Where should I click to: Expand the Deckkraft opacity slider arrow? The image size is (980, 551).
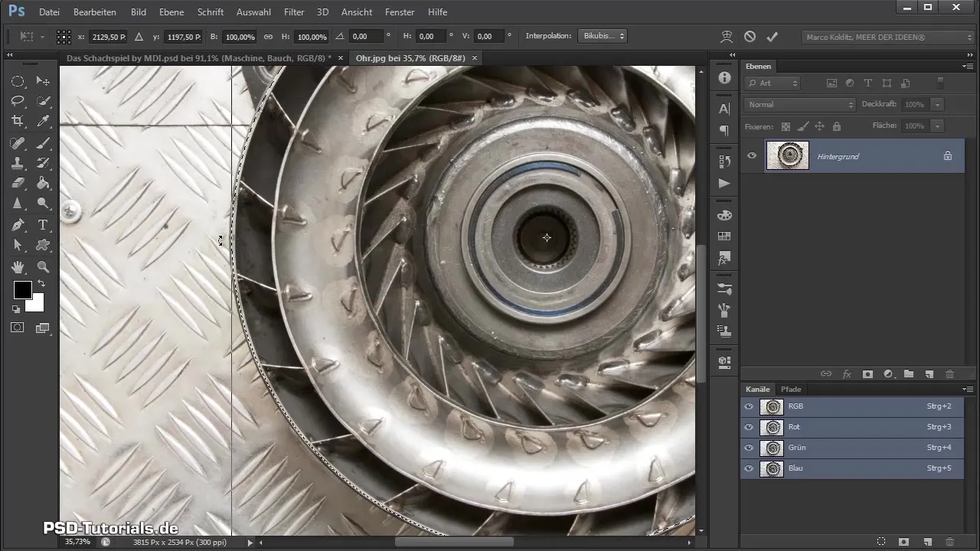938,104
